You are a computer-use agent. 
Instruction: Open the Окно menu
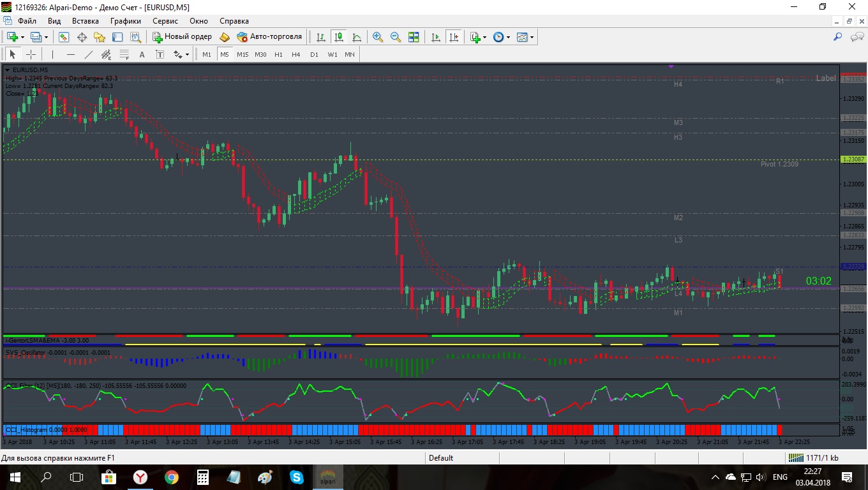coord(199,21)
